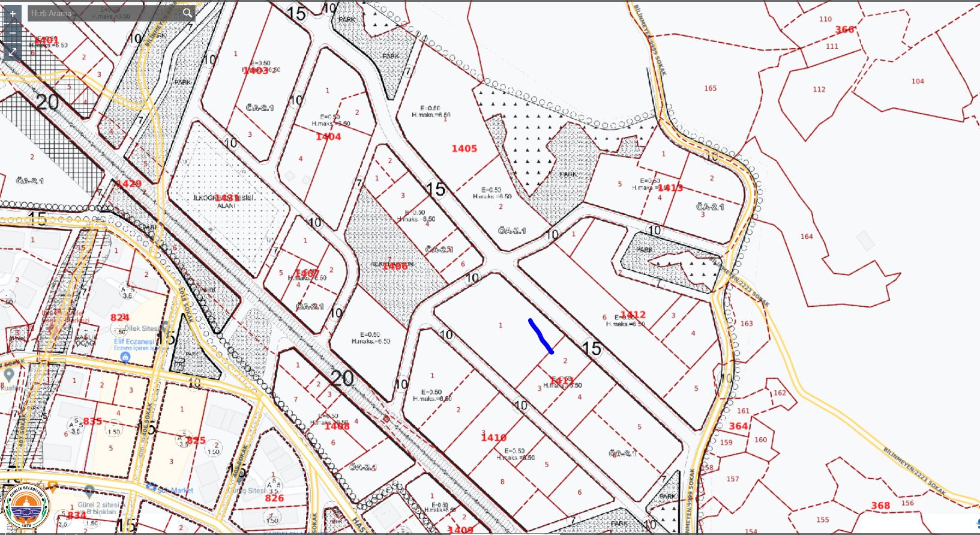
Task: Zoom out with the minus button
Action: tap(13, 33)
